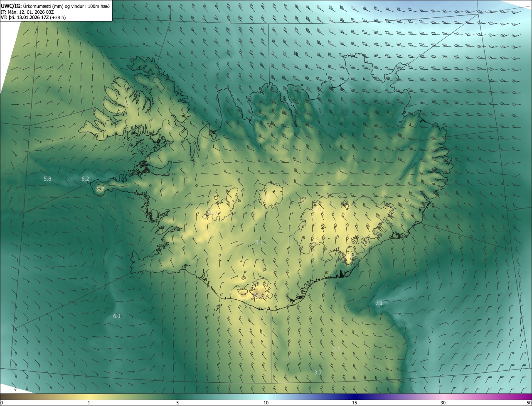Click the faint value "1.1" on the glacier
532x406 pixels.
coord(267,196)
